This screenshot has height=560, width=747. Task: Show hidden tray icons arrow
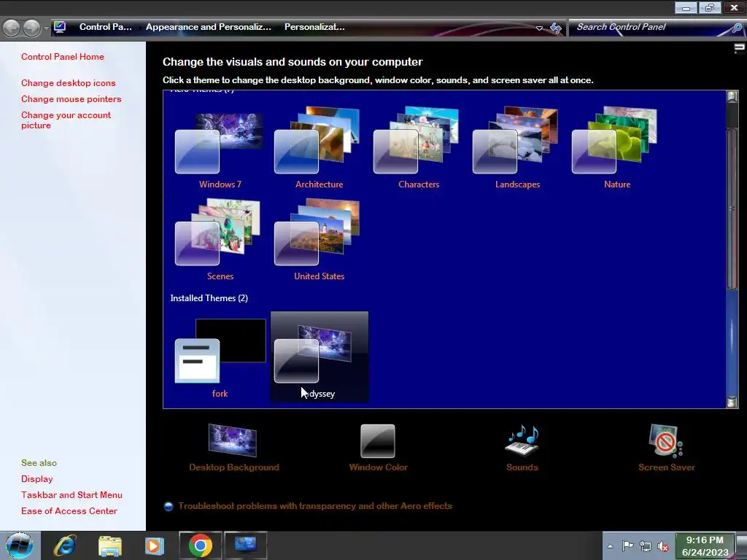point(610,546)
